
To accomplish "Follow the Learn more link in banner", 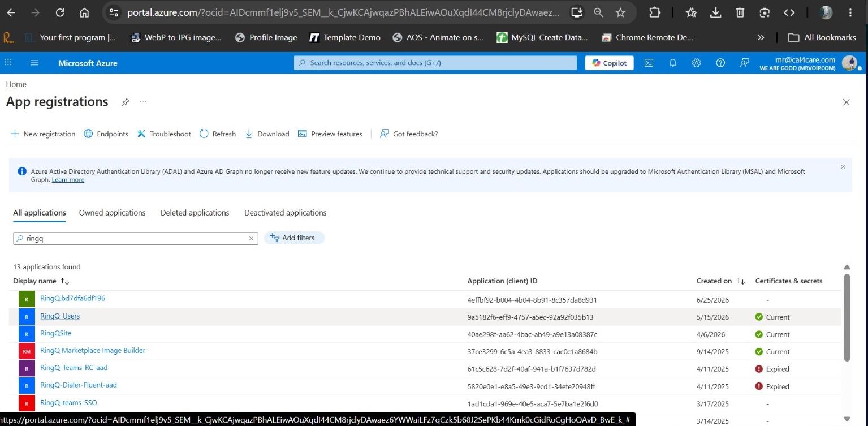I will pyautogui.click(x=68, y=180).
